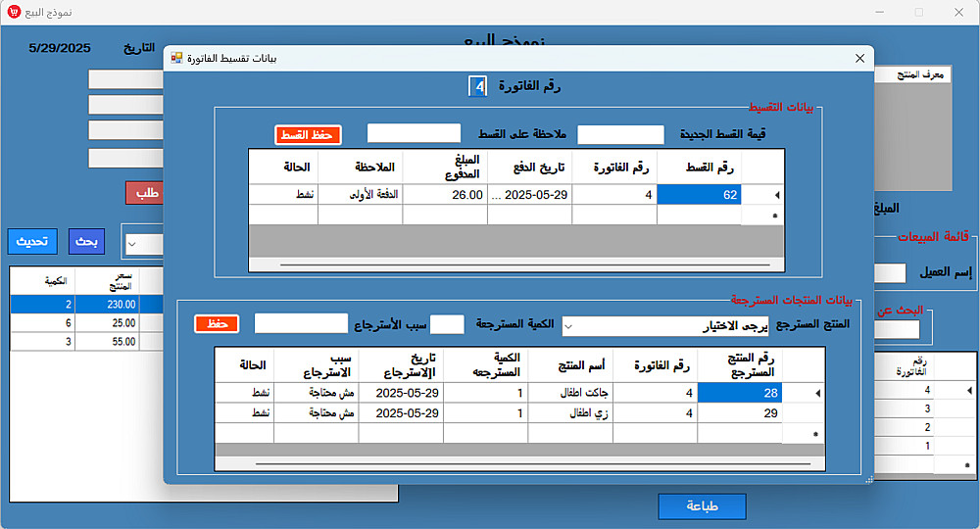
Task: Click the red حفظ button in returns section
Action: tap(217, 323)
